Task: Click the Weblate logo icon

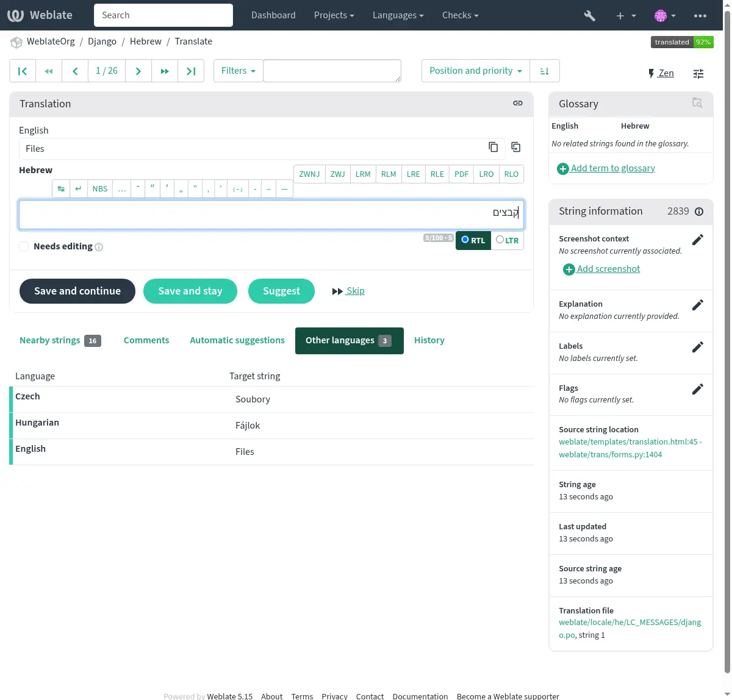Action: click(x=16, y=15)
